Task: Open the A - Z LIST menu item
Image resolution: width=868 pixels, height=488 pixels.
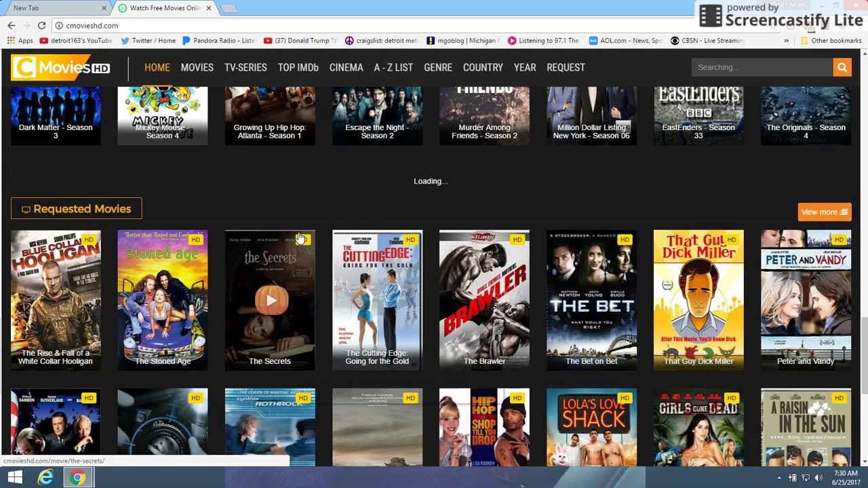Action: click(x=393, y=67)
